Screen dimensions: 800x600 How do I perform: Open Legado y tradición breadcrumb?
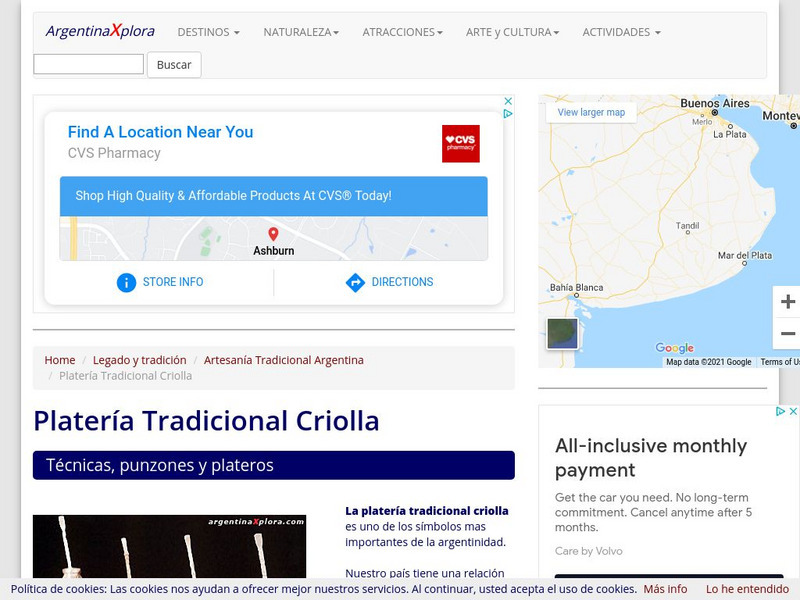[x=139, y=360]
